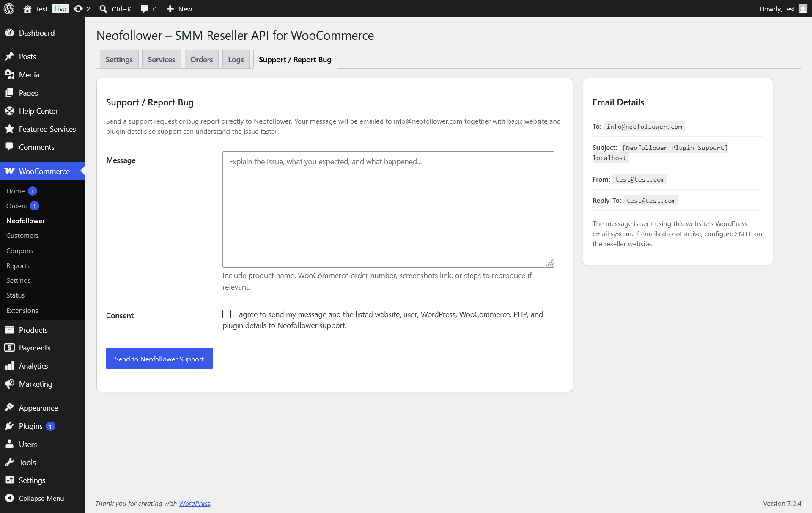The width and height of the screenshot is (812, 513).
Task: Open the Neofollower submenu item
Action: [25, 221]
